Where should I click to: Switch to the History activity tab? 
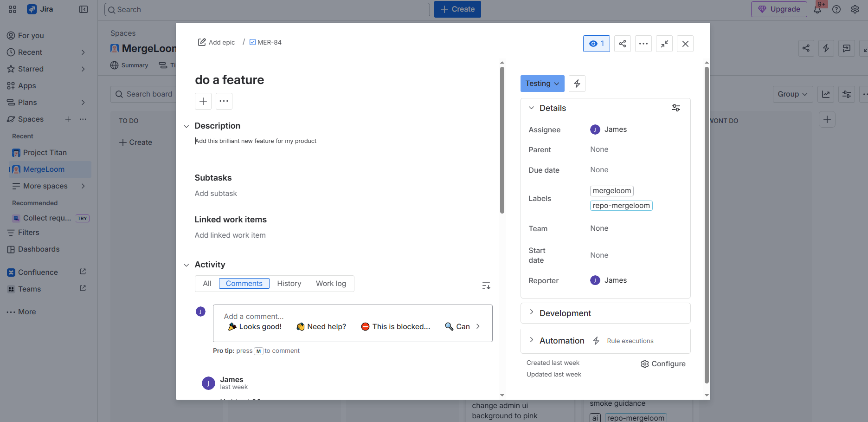point(289,284)
